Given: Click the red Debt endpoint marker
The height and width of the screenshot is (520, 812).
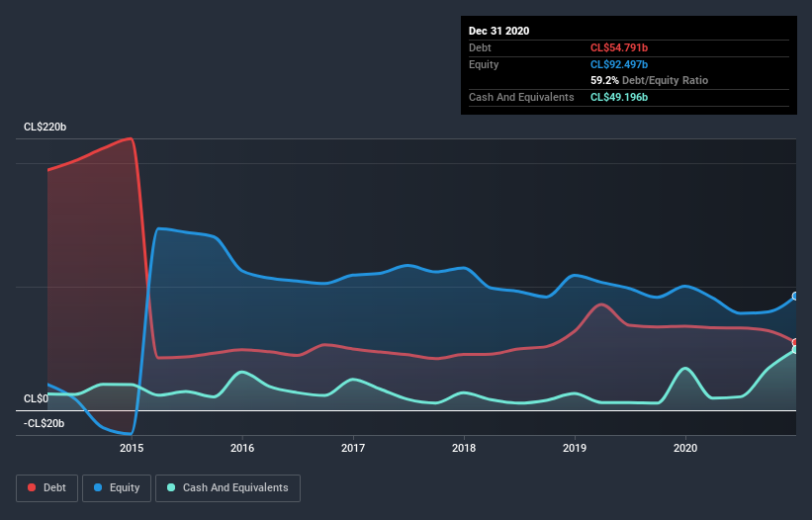Looking at the screenshot, I should 795,342.
